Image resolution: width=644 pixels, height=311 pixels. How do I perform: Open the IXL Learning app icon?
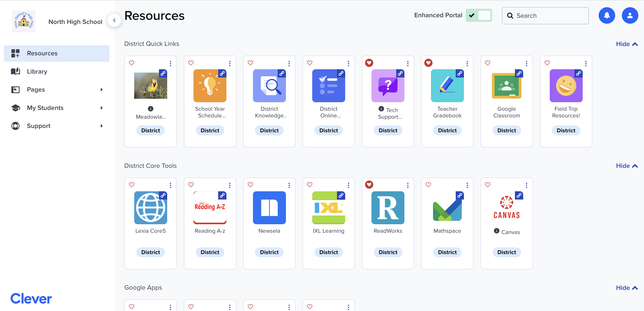[x=328, y=208]
